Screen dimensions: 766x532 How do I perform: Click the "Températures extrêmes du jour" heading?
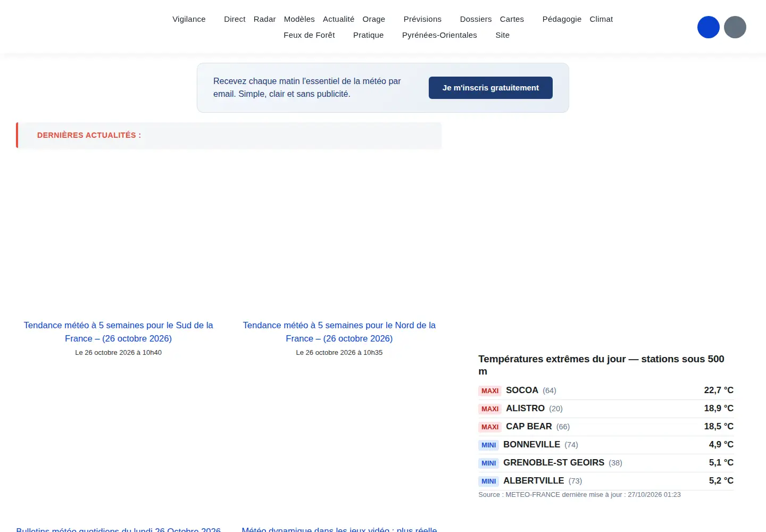[601, 365]
